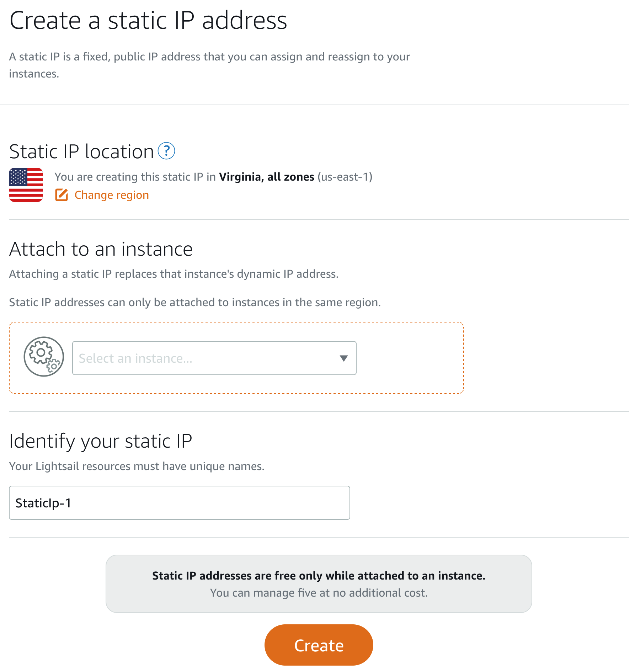Click the double-gear graphic for instances

click(x=43, y=357)
